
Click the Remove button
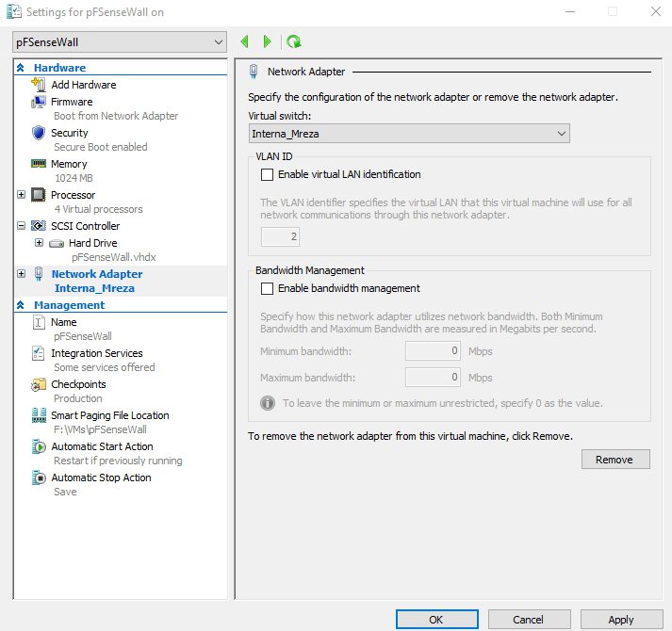coord(615,460)
